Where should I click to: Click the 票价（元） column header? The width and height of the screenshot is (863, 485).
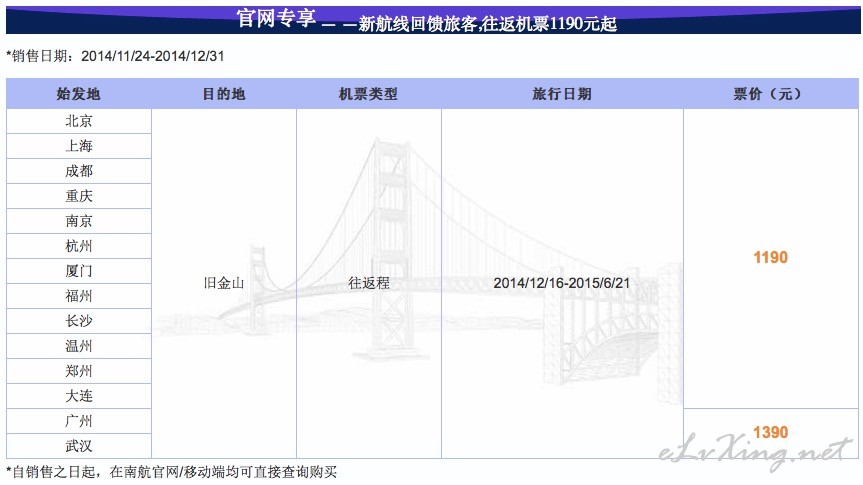[x=771, y=94]
